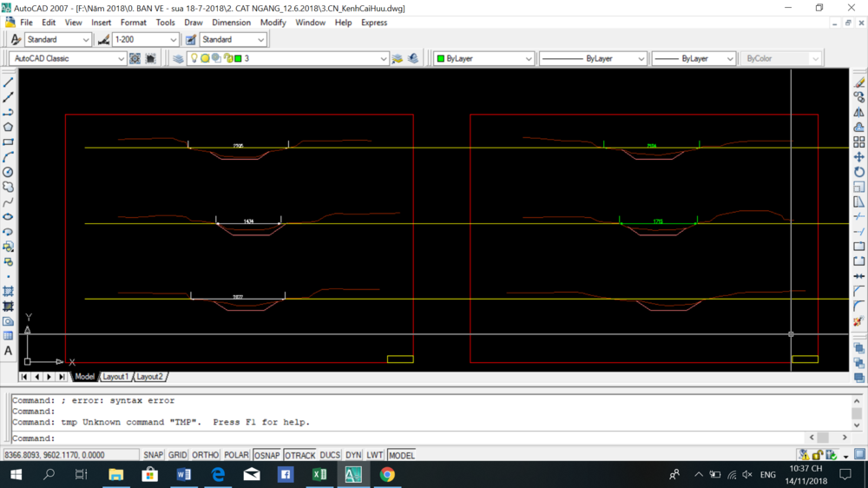This screenshot has height=488, width=868.
Task: Open the Draw menu
Action: click(194, 23)
